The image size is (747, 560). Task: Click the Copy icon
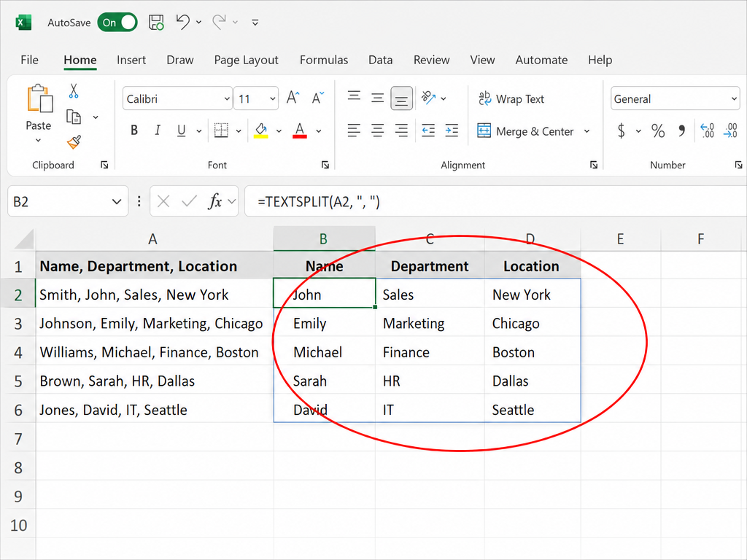point(74,117)
